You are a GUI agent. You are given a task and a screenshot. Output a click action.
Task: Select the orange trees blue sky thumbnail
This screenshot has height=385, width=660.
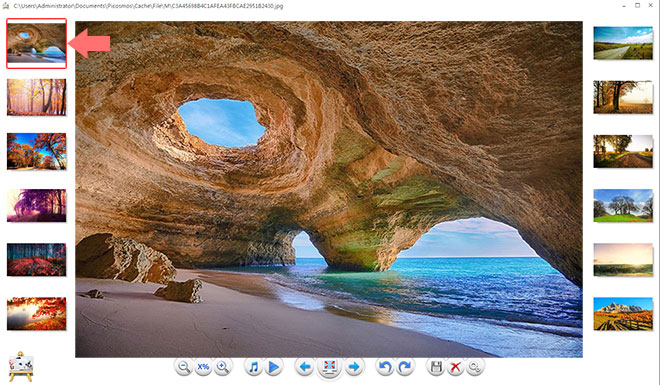37,151
